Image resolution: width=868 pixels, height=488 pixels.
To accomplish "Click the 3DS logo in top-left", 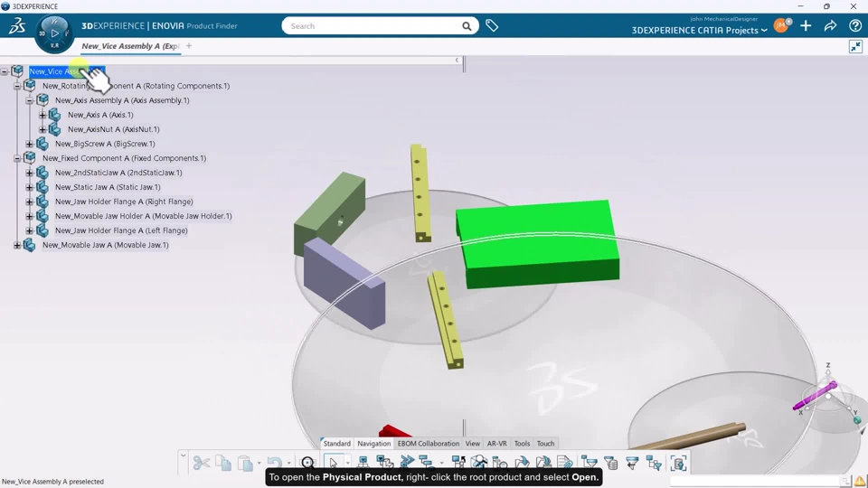I will click(17, 25).
